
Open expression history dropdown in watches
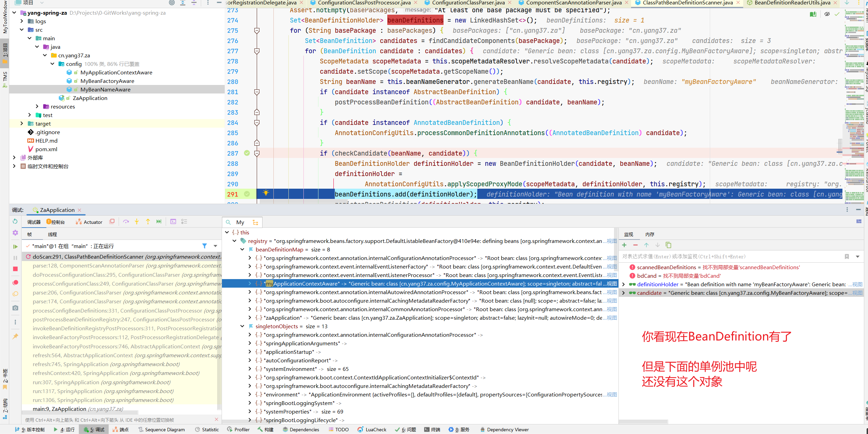(858, 257)
